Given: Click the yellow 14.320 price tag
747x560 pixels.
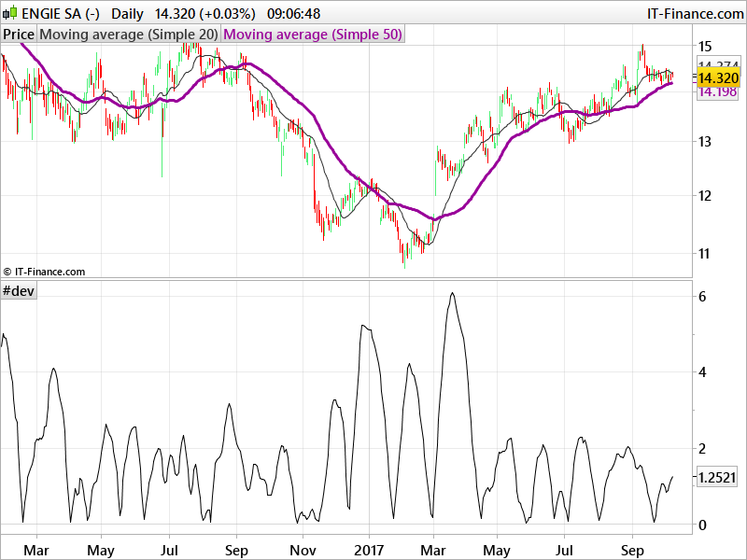Looking at the screenshot, I should 718,77.
